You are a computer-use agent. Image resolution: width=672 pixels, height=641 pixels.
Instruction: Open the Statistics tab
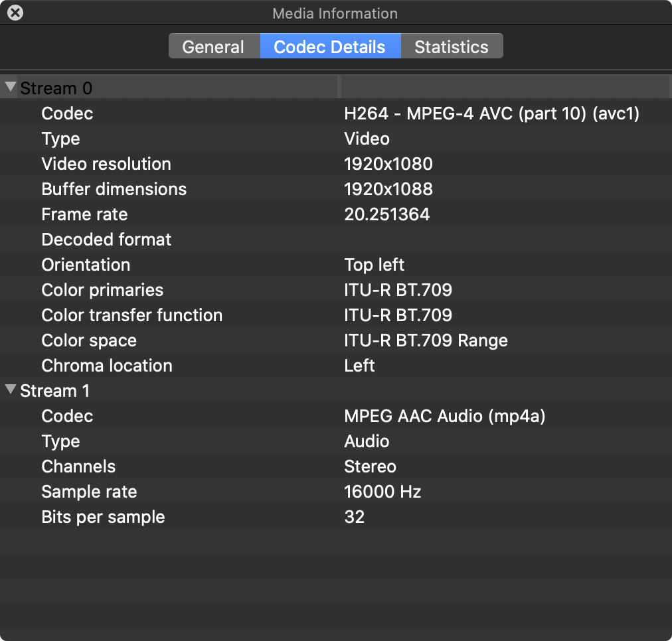tap(452, 47)
